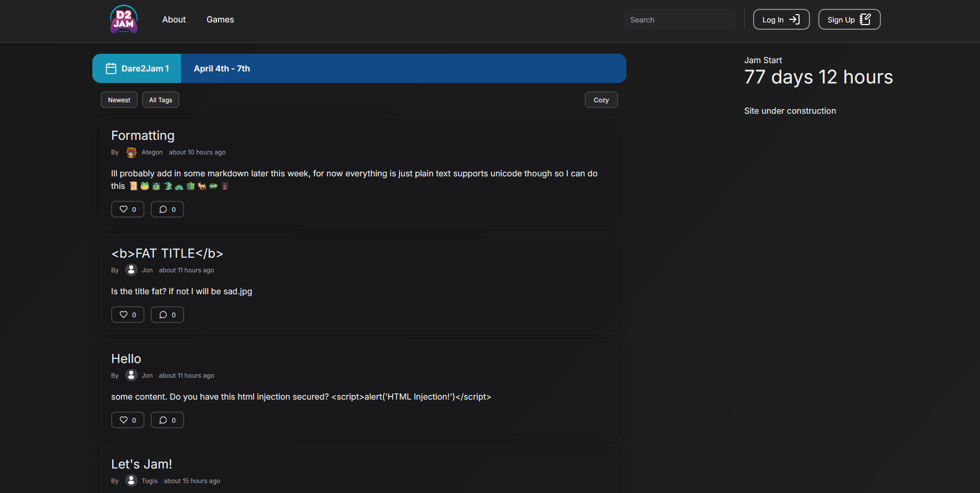Open the <b>FAT TITLE</b> post
Screen dimensions: 980x493
[x=167, y=253]
